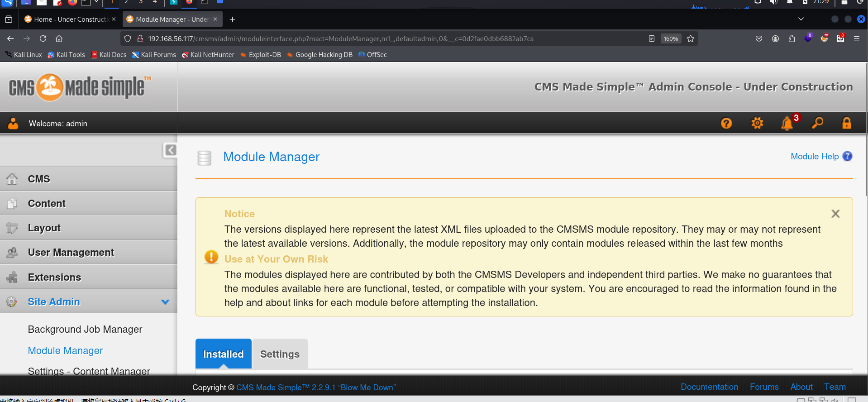868x402 pixels.
Task: Open the settings gear icon in admin toolbar
Action: [757, 123]
